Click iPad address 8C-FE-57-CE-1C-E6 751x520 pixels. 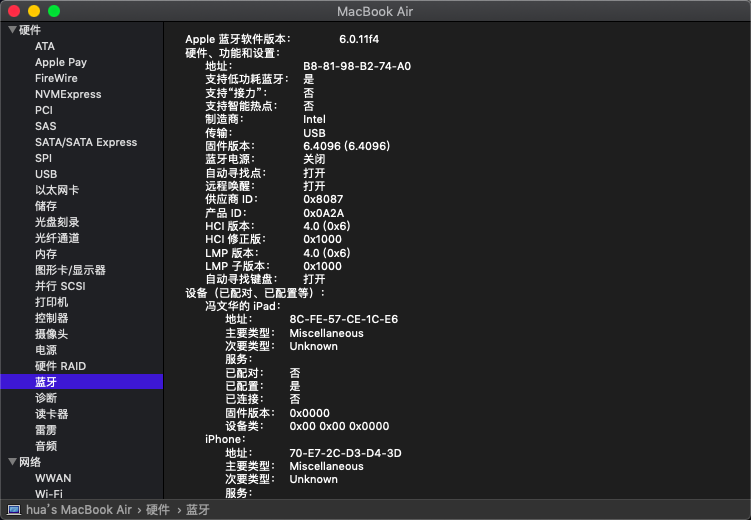coord(343,319)
